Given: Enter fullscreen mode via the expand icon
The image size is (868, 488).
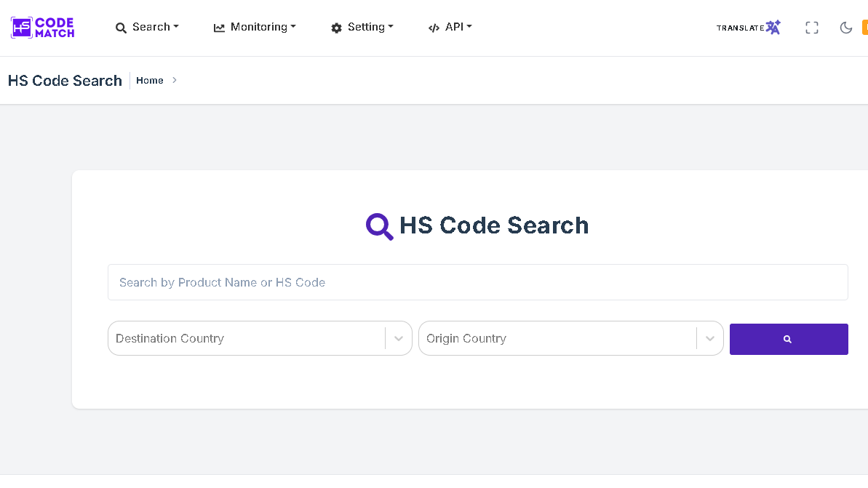Looking at the screenshot, I should pyautogui.click(x=812, y=28).
